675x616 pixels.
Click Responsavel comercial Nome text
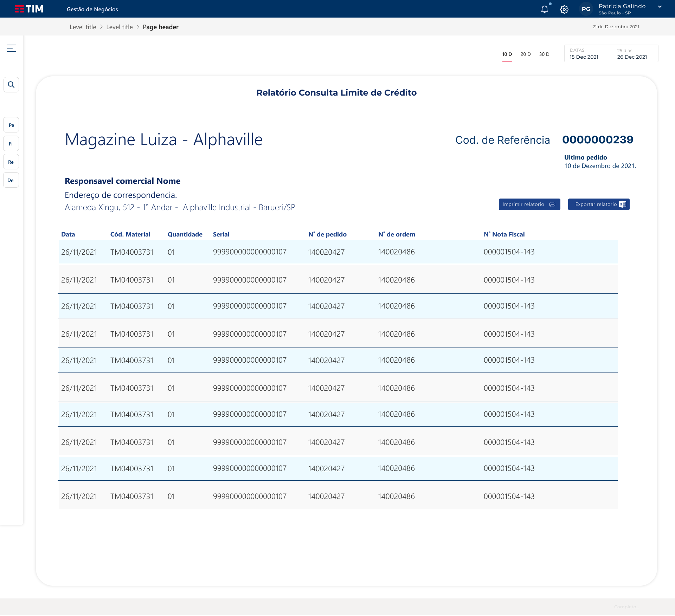coord(122,181)
